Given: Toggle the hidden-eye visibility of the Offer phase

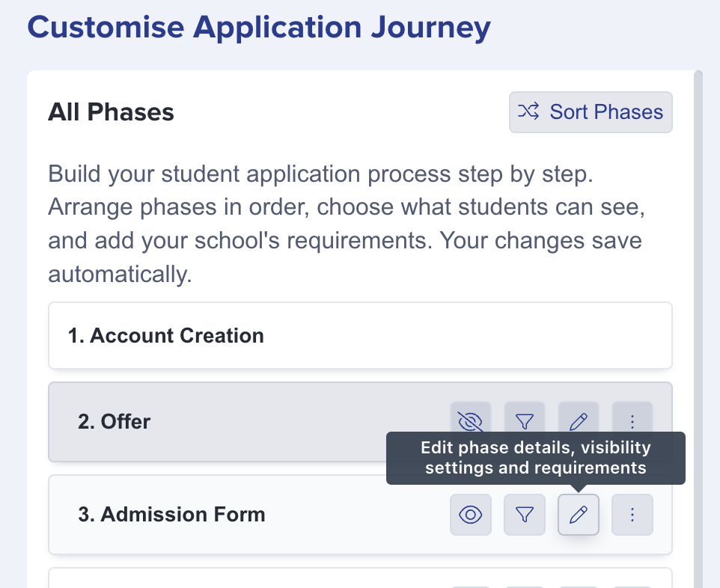Looking at the screenshot, I should pyautogui.click(x=471, y=417).
